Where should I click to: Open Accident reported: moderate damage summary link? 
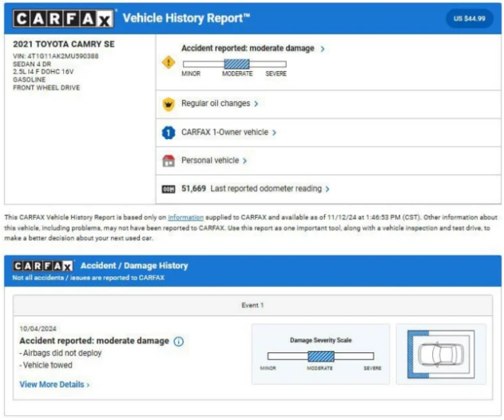tap(248, 49)
